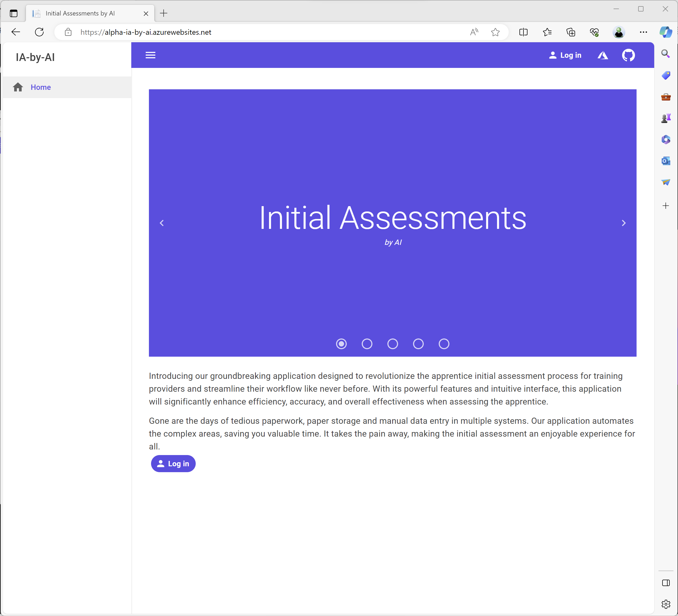Screen dimensions: 678x616
Task: Click the Initial Assessments carousel heading
Action: 393,218
